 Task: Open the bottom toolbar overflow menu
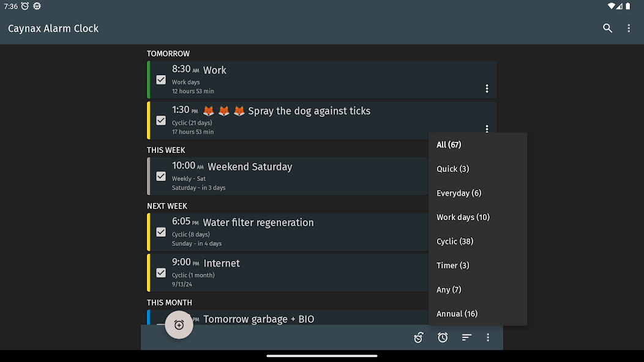(488, 337)
